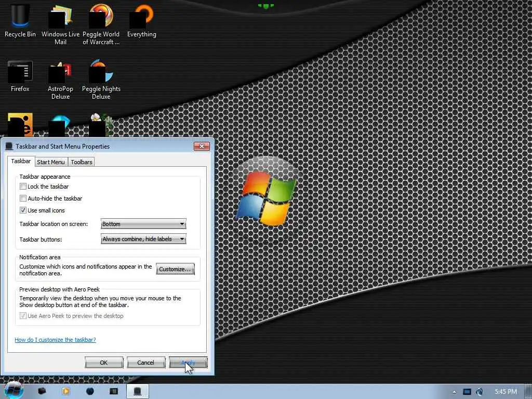Open How do I customize the taskbar link
Viewport: 532px width, 399px height.
click(55, 340)
